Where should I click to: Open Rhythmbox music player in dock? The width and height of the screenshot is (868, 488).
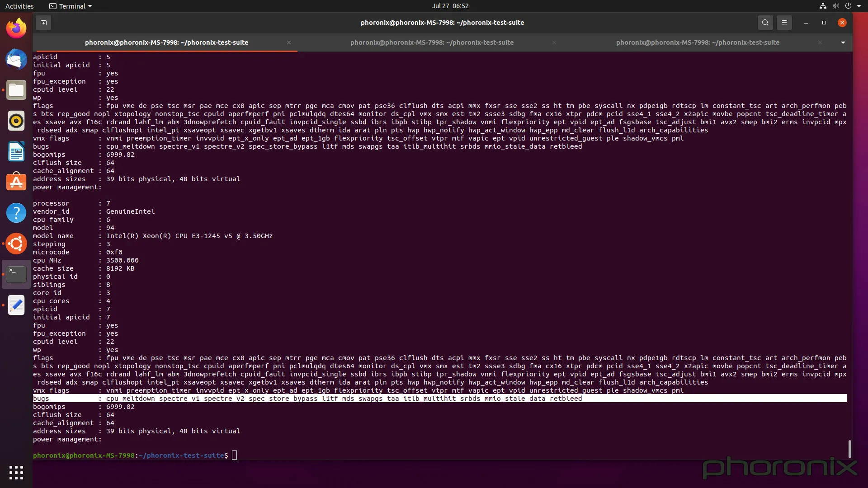[16, 121]
